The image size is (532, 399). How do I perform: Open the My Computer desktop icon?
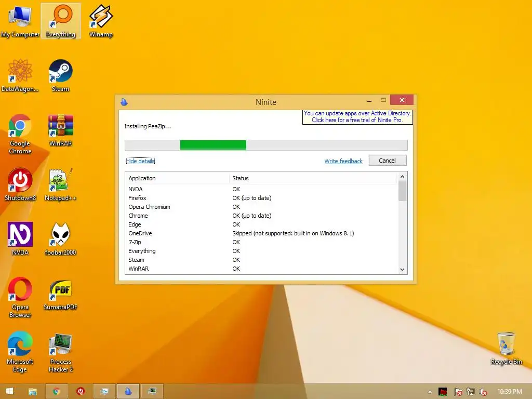20,21
